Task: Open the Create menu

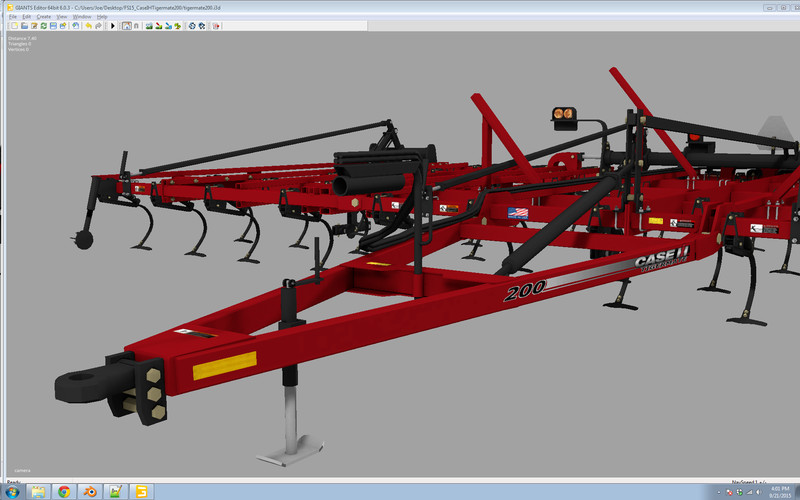Action: pos(43,17)
